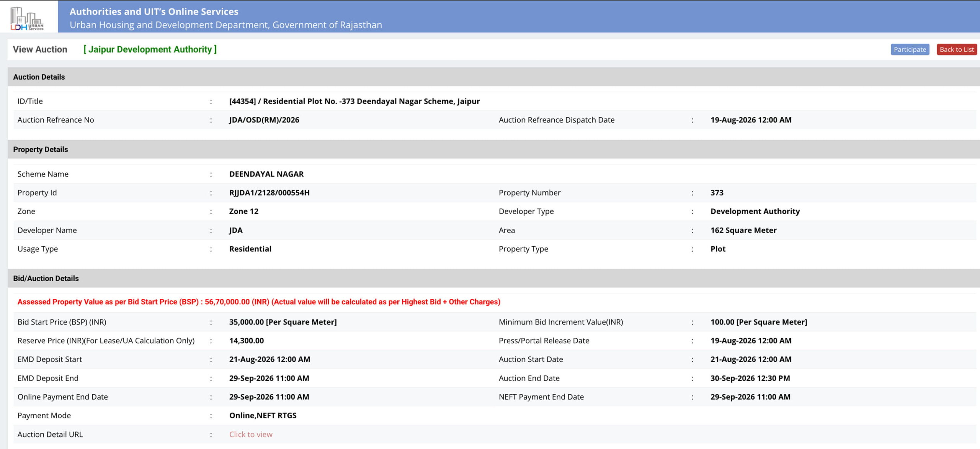Screen dimensions: 980x449
Task: Click payment mode Online,NEFT RTGS value
Action: point(263,415)
